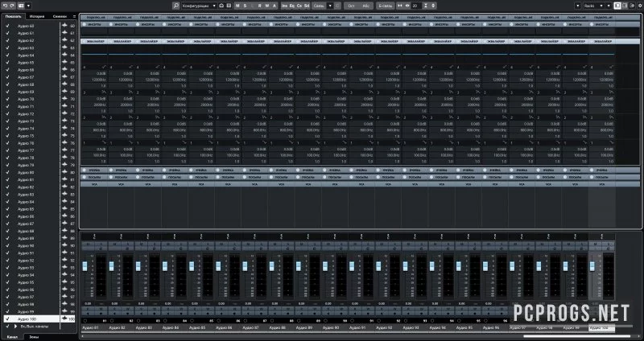Click the icon right of Связь dropdown
This screenshot has width=644, height=341.
(337, 6)
